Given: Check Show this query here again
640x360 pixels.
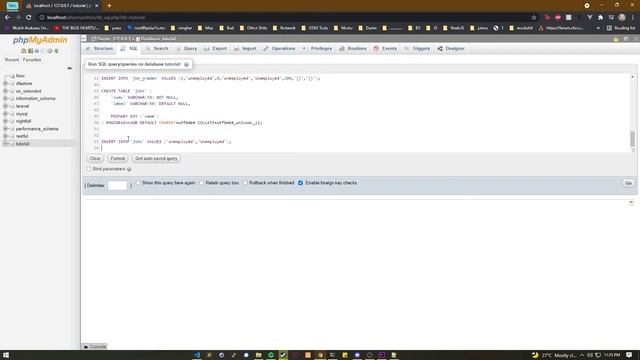Looking at the screenshot, I should click(138, 183).
